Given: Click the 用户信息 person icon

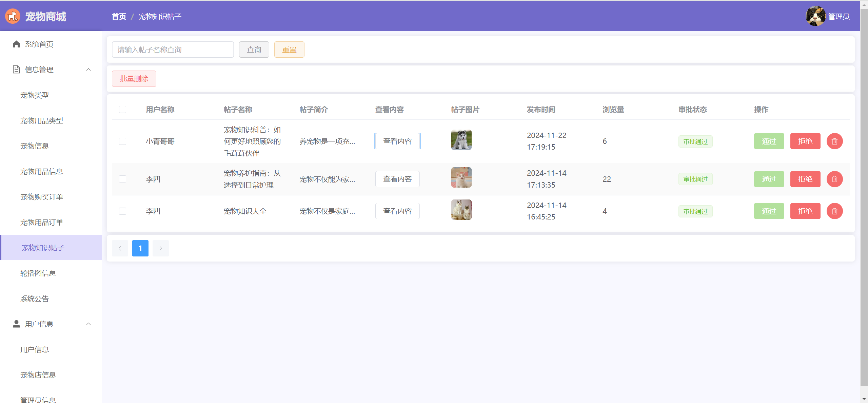Looking at the screenshot, I should click(16, 324).
